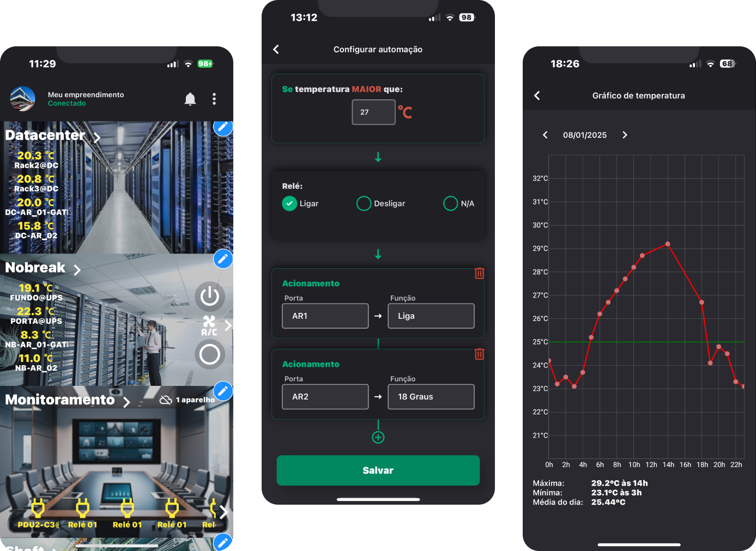The height and width of the screenshot is (551, 756).
Task: Add a new Acionamento with plus icon
Action: [x=378, y=438]
